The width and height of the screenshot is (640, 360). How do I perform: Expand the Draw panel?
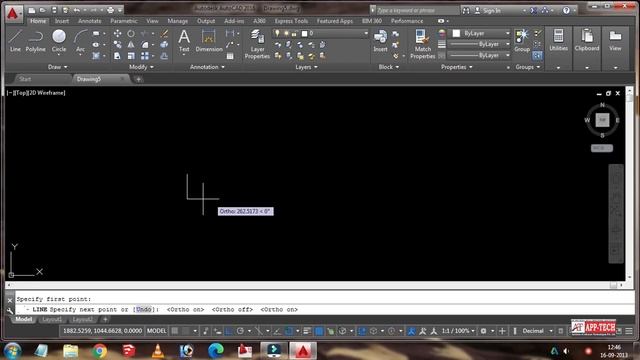[x=58, y=67]
